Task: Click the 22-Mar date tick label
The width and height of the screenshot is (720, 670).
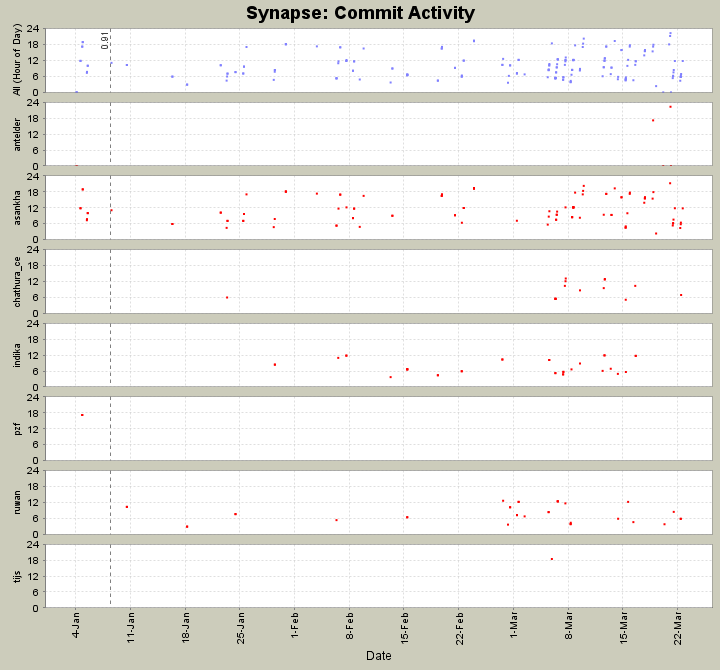Action: coord(678,628)
